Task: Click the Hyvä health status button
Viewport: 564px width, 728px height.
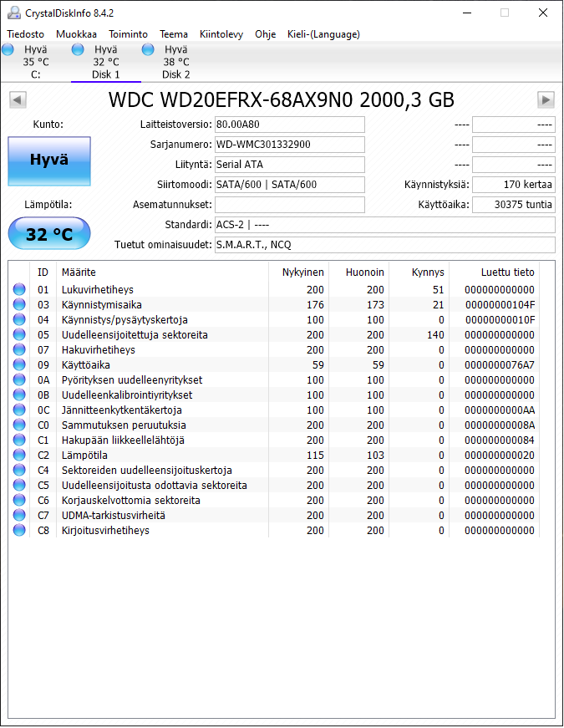Action: (x=49, y=161)
